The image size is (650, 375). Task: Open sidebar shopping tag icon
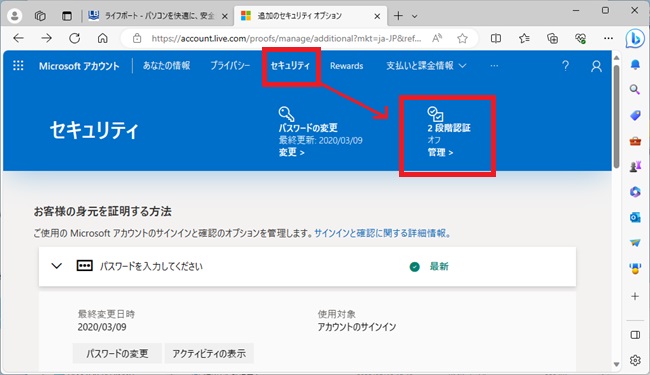click(x=635, y=115)
